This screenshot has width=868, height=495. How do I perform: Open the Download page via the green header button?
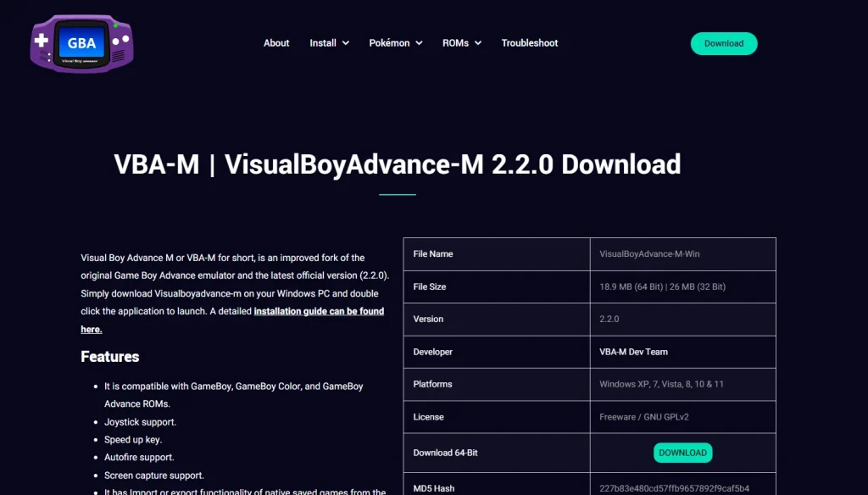click(723, 43)
